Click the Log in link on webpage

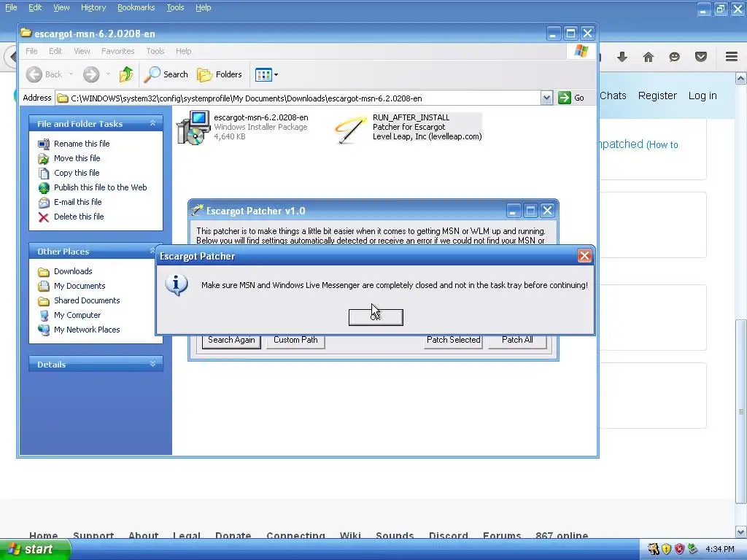[x=703, y=96]
